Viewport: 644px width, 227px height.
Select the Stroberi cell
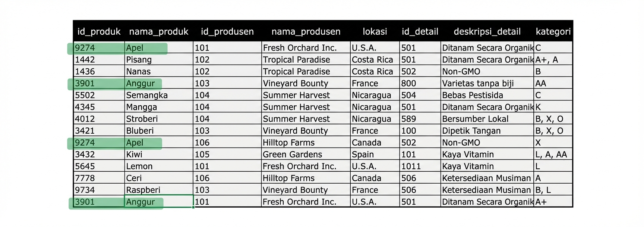pyautogui.click(x=158, y=119)
